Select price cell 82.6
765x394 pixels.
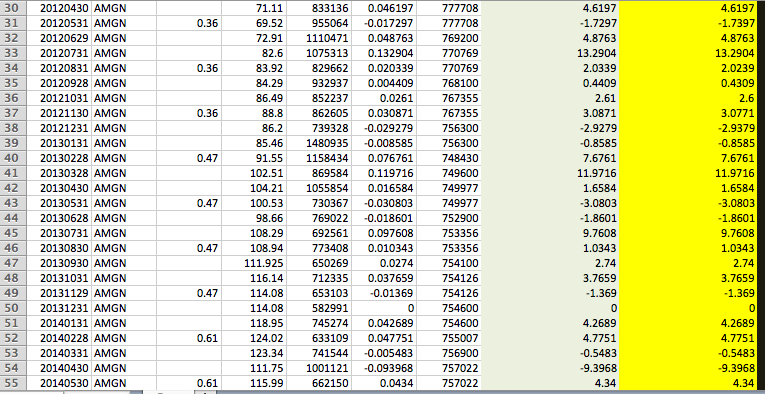(254, 53)
